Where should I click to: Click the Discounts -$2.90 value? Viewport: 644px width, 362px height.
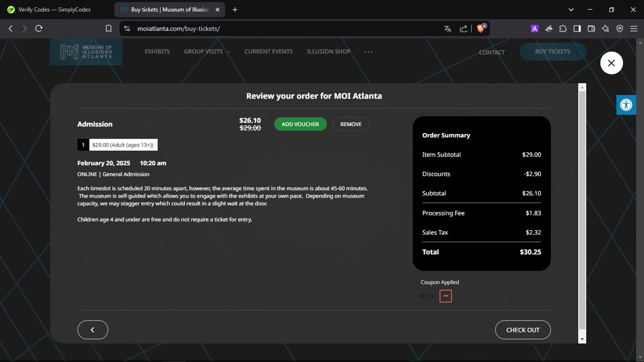pyautogui.click(x=532, y=174)
